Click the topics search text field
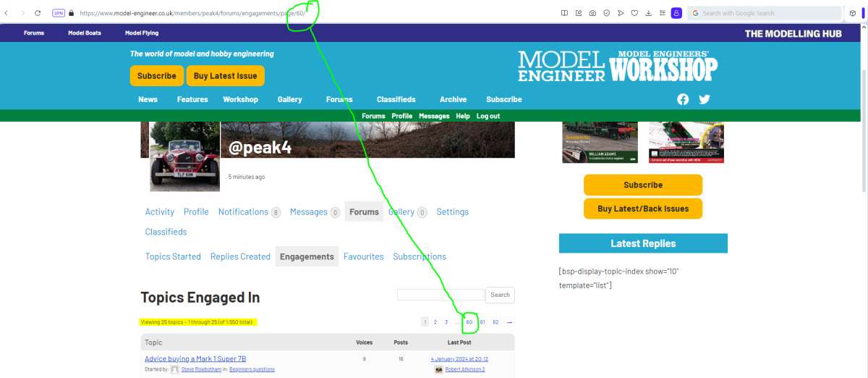Screen dimensions: 868x378 (441, 295)
